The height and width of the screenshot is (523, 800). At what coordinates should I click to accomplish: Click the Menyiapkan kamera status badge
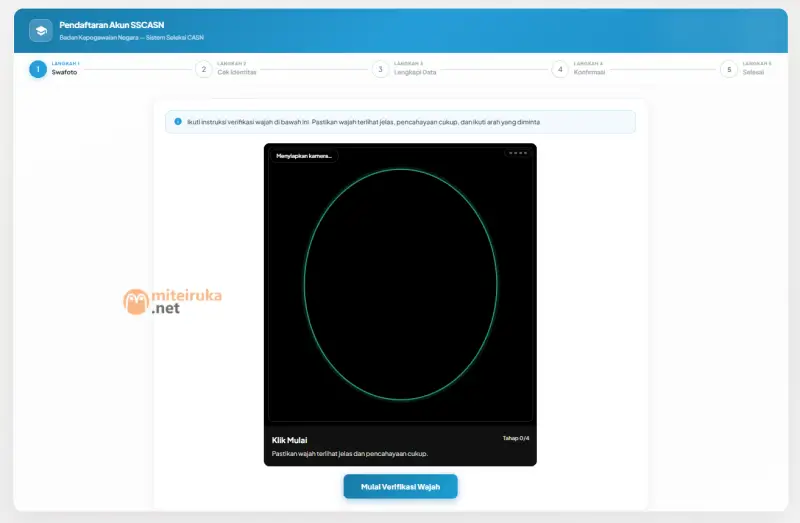point(304,156)
